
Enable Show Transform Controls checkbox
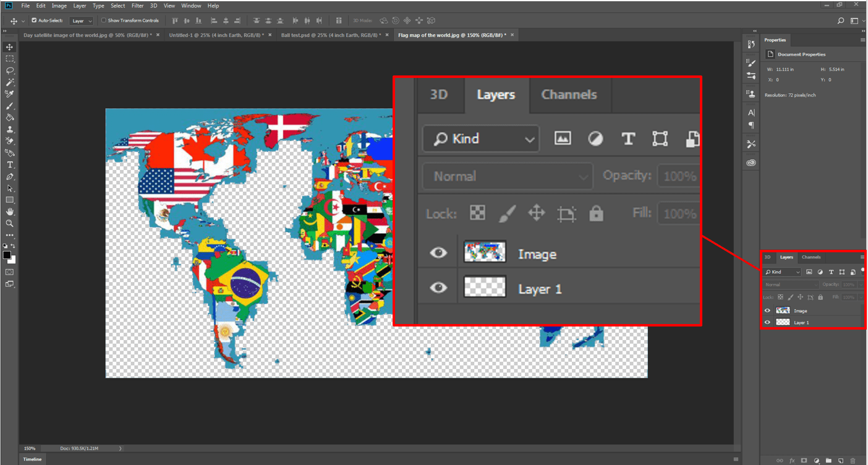point(104,20)
